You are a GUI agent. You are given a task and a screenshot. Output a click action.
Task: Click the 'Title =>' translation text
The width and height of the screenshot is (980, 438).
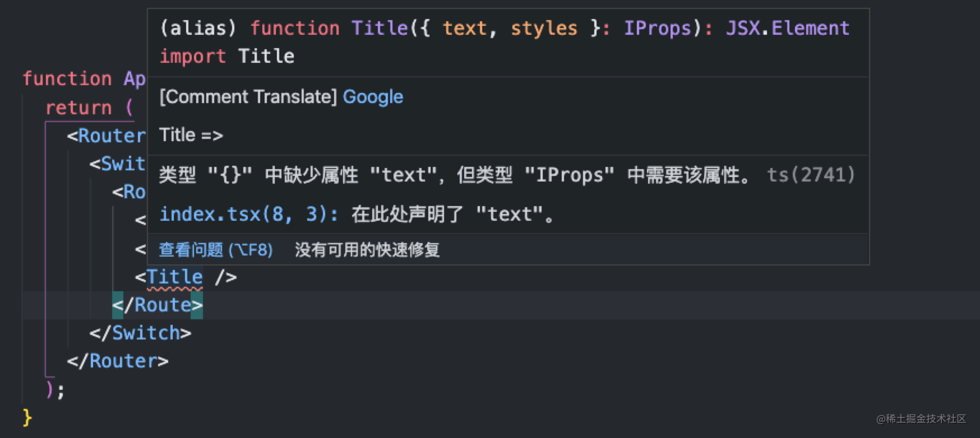(x=191, y=135)
